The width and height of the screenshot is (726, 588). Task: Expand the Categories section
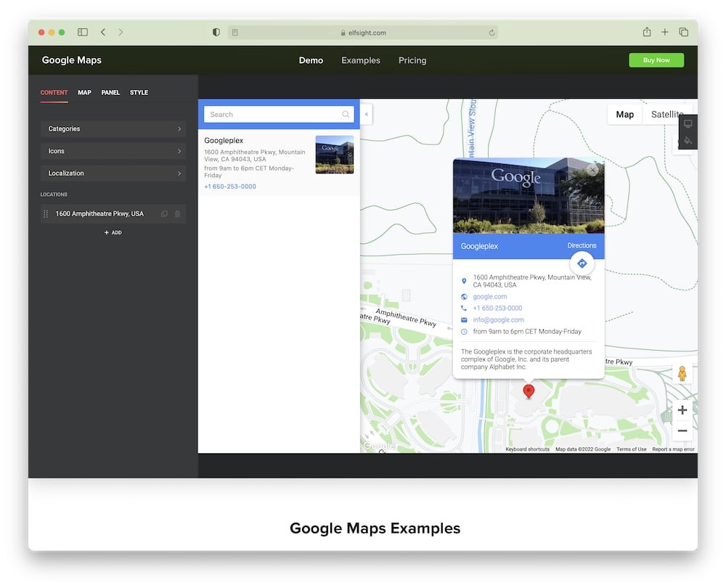[113, 128]
